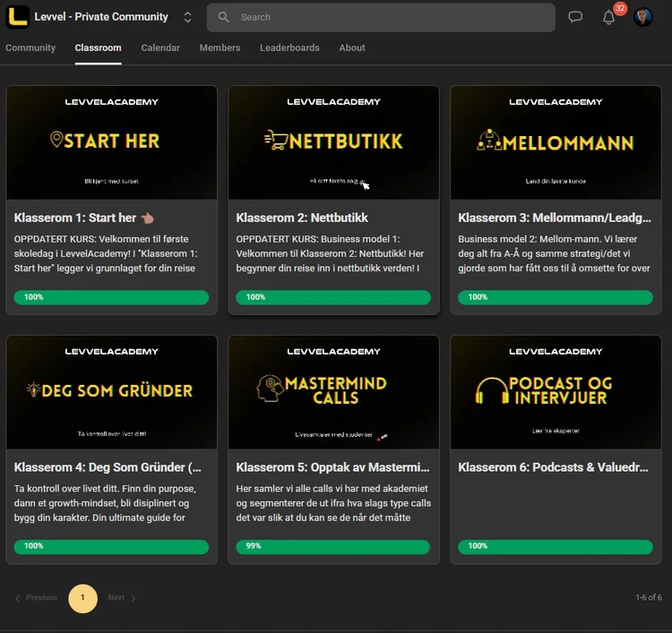
Task: Open the Calendar tab
Action: 160,47
